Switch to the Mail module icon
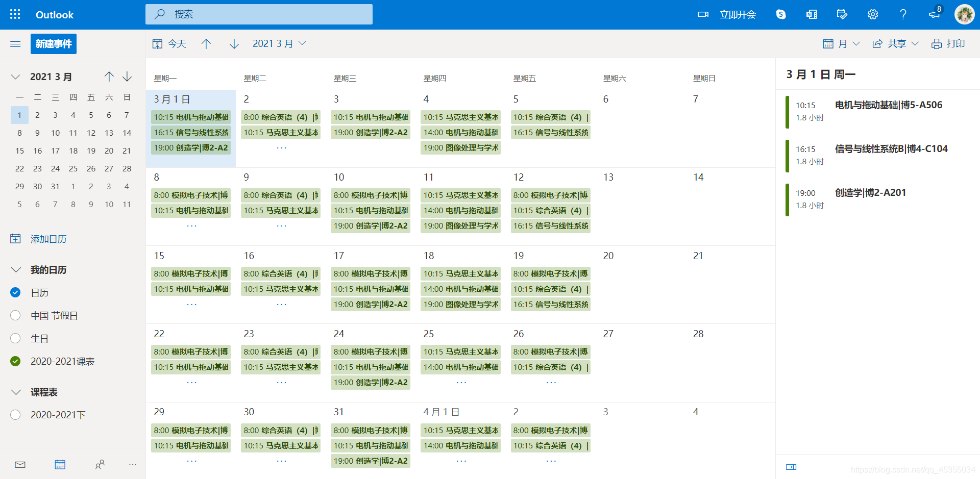Image resolution: width=980 pixels, height=479 pixels. (x=20, y=464)
